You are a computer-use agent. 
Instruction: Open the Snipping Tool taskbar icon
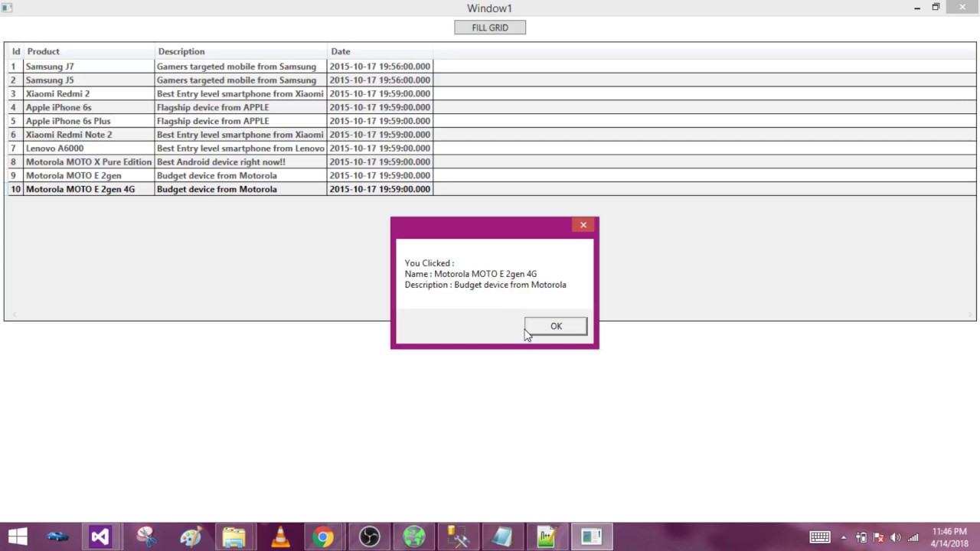(x=145, y=536)
